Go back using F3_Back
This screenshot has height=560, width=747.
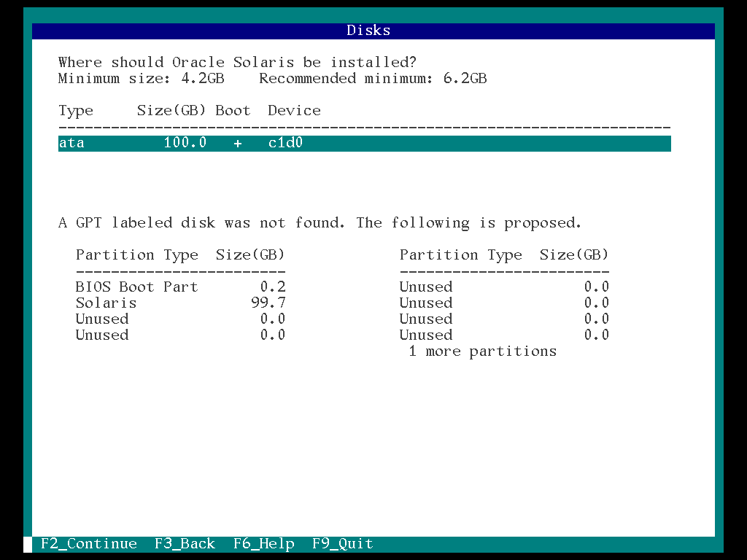pyautogui.click(x=185, y=544)
